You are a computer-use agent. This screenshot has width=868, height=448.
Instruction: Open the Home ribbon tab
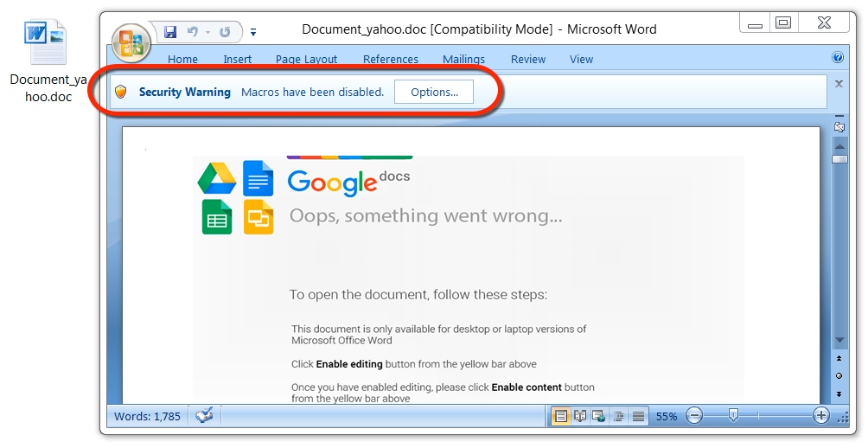[182, 59]
